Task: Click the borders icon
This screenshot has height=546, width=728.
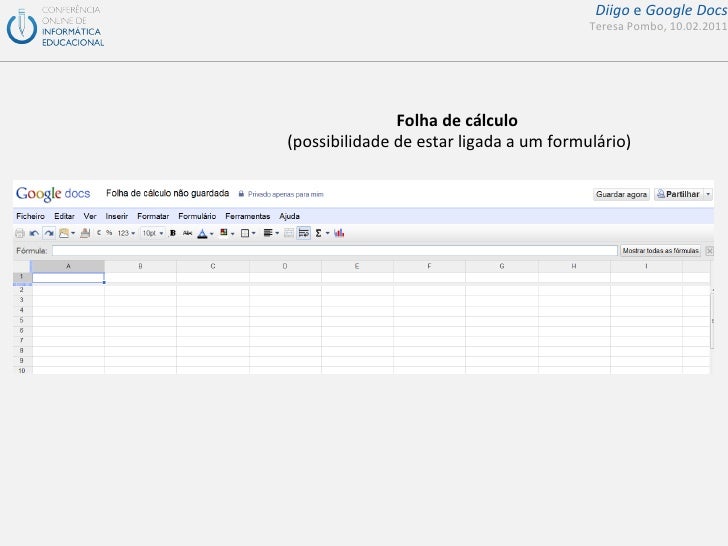Action: click(x=245, y=233)
